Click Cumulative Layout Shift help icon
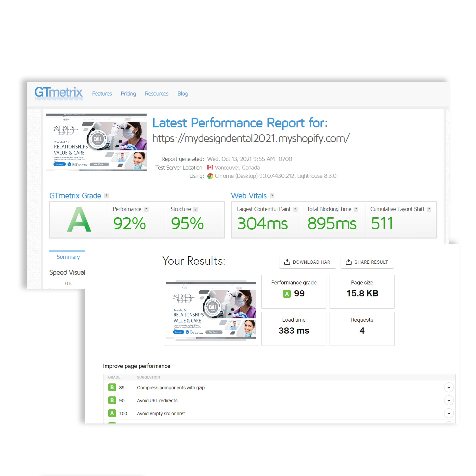Image resolution: width=476 pixels, height=476 pixels. coord(429,209)
